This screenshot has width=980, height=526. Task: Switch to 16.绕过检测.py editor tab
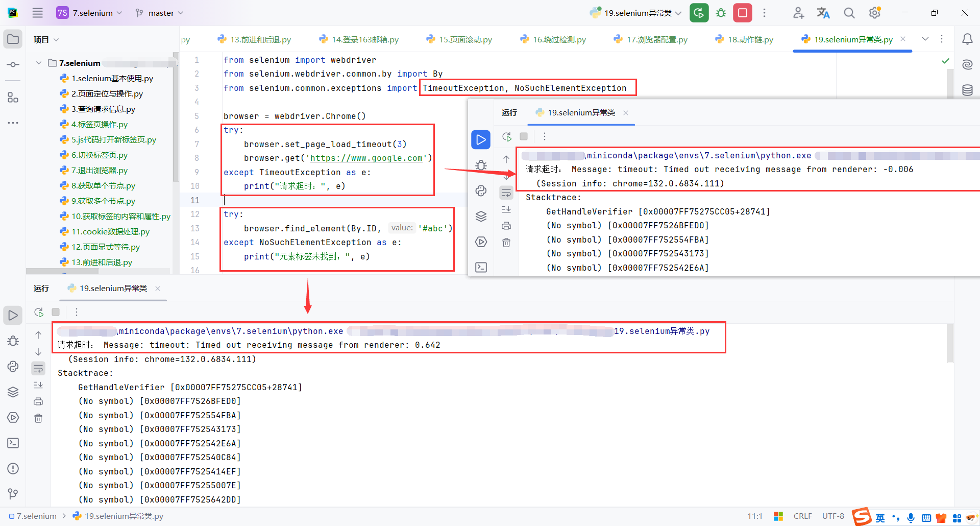tap(553, 39)
